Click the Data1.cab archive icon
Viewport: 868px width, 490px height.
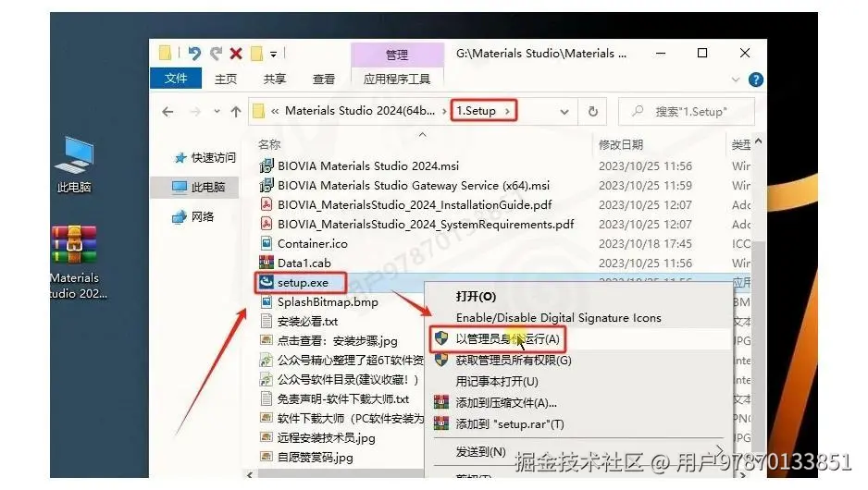[267, 263]
